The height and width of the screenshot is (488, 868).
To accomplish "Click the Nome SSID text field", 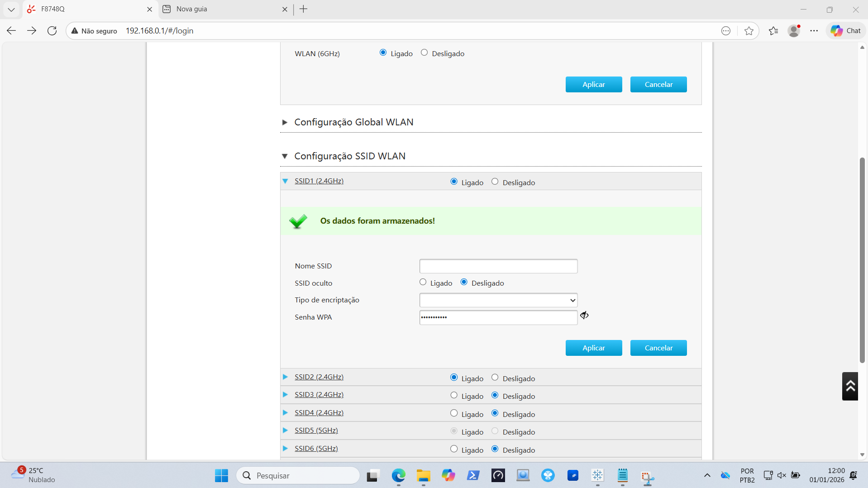I will [x=498, y=266].
